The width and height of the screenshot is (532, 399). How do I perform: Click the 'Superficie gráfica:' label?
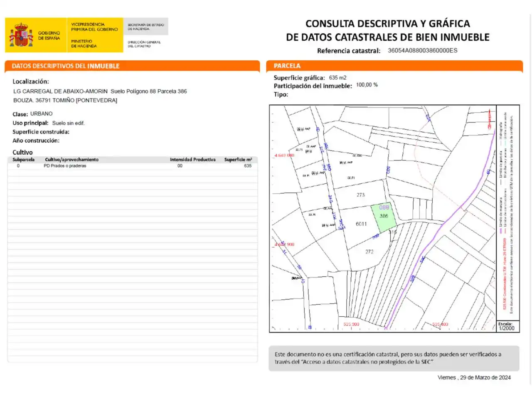point(299,78)
